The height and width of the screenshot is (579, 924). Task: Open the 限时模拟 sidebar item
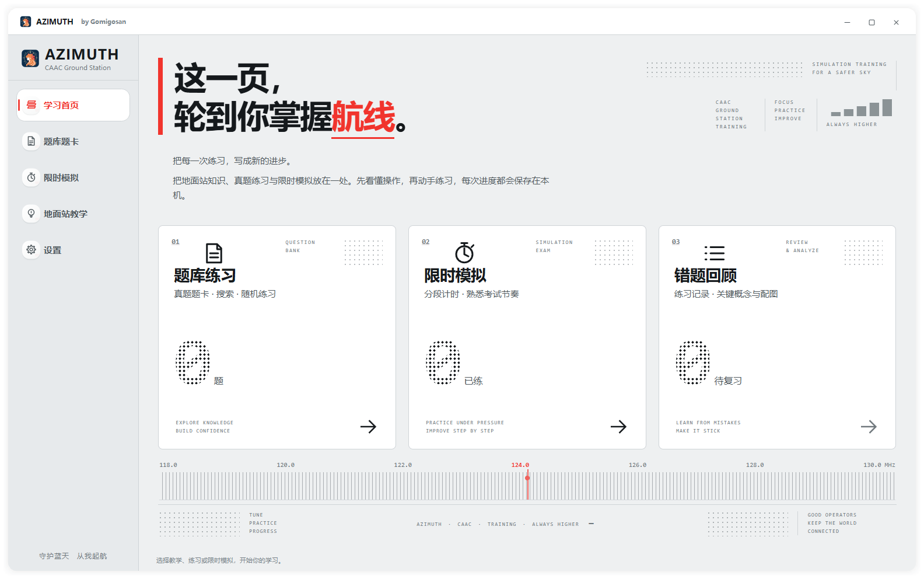pos(73,177)
